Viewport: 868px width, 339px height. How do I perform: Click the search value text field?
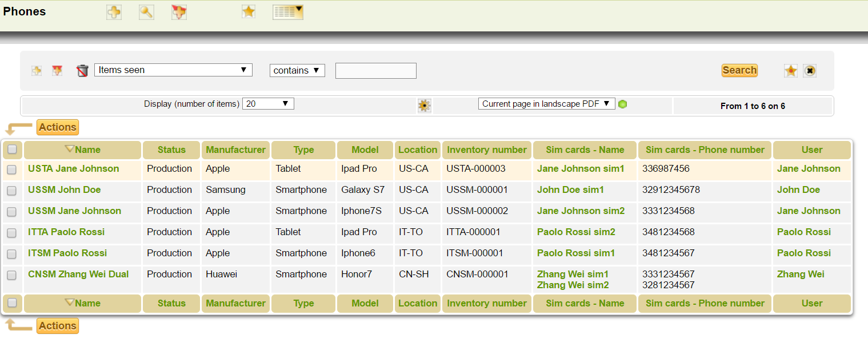(x=375, y=71)
